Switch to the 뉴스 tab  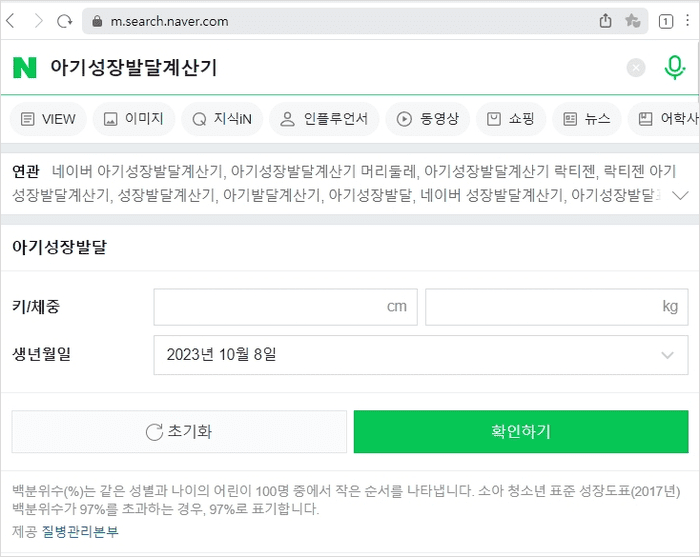pyautogui.click(x=587, y=119)
